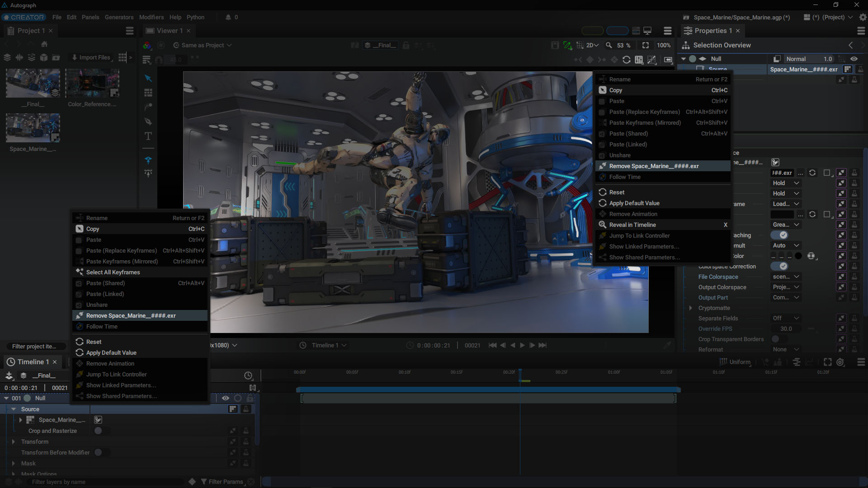This screenshot has width=868, height=488.
Task: Open the Output Colorspace dropdown
Action: [x=786, y=287]
